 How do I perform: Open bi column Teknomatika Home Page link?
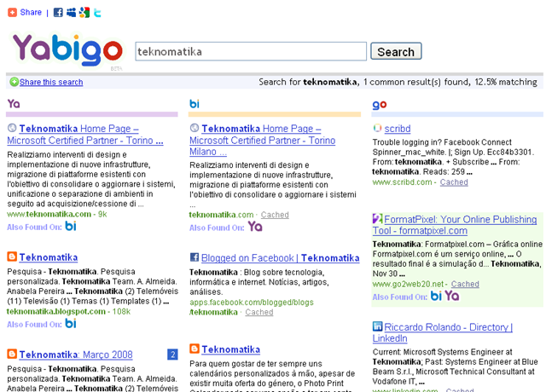262,140
